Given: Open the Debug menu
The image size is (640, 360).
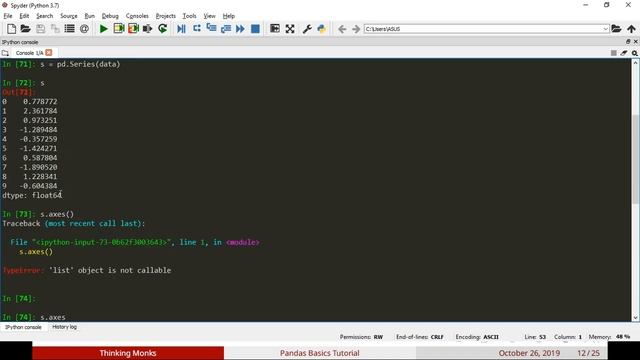Looking at the screenshot, I should tap(110, 16).
